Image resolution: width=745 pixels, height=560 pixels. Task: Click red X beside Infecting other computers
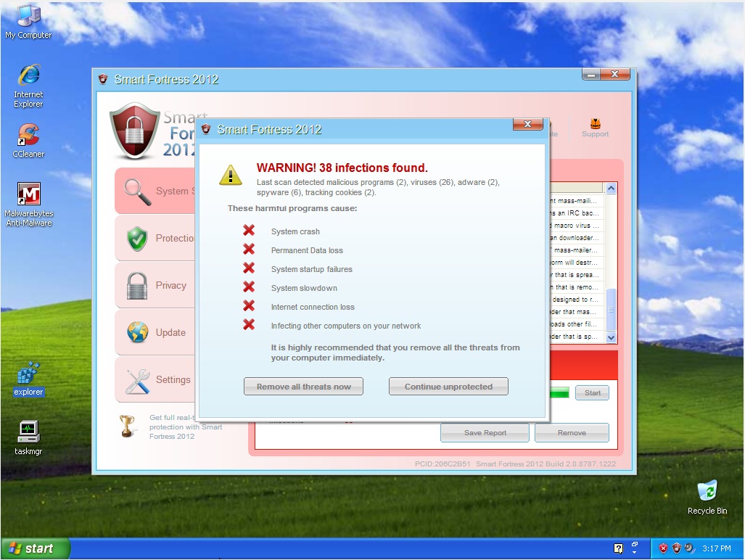click(x=249, y=324)
